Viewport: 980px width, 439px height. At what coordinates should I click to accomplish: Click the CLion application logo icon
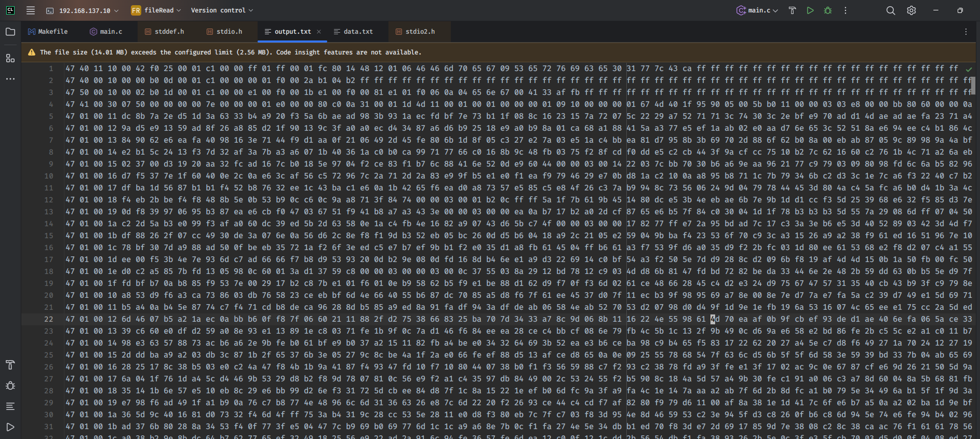(x=10, y=10)
